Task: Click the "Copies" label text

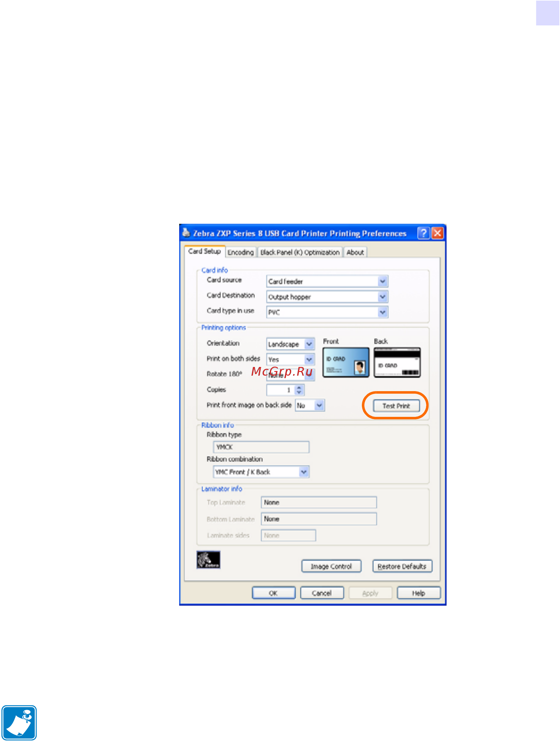Action: tap(216, 390)
